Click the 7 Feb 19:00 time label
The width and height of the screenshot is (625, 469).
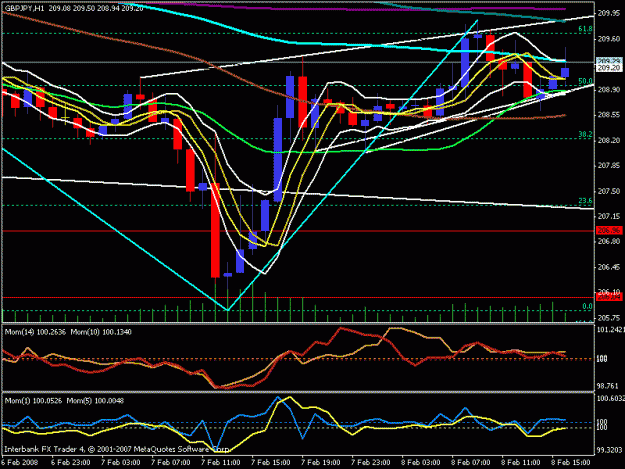pos(320,463)
